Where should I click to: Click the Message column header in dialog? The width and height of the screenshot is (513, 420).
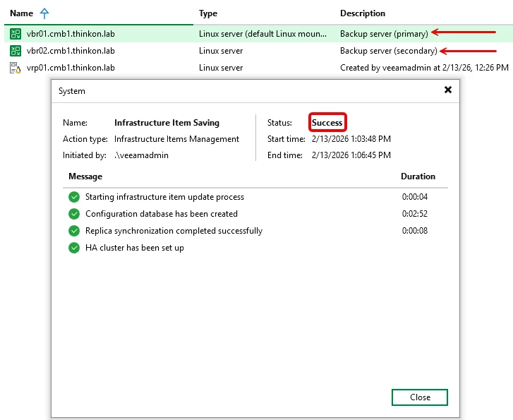85,176
